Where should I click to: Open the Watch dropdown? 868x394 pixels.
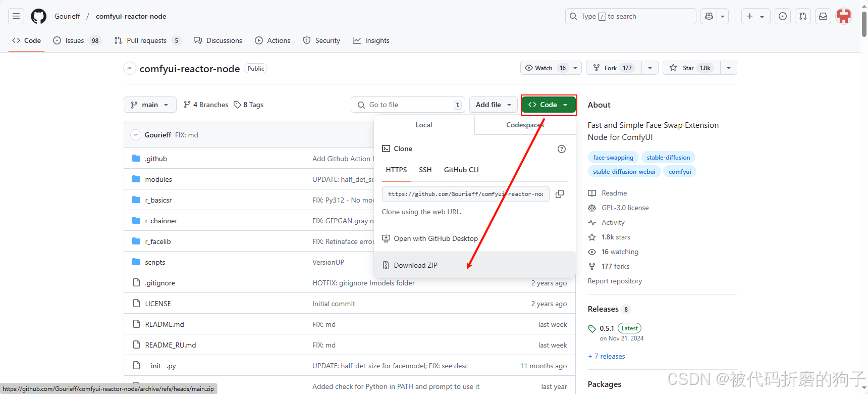551,68
